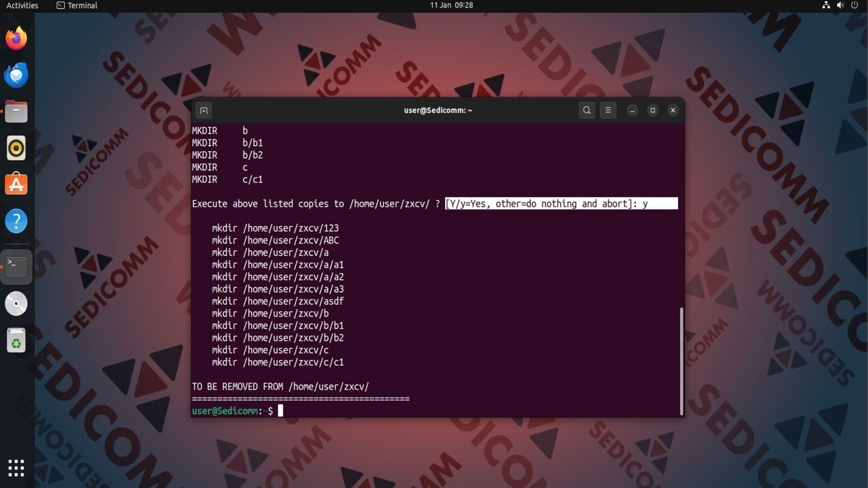Open the clock and calendar panel
Viewport: 868px width, 488px height.
[x=451, y=5]
